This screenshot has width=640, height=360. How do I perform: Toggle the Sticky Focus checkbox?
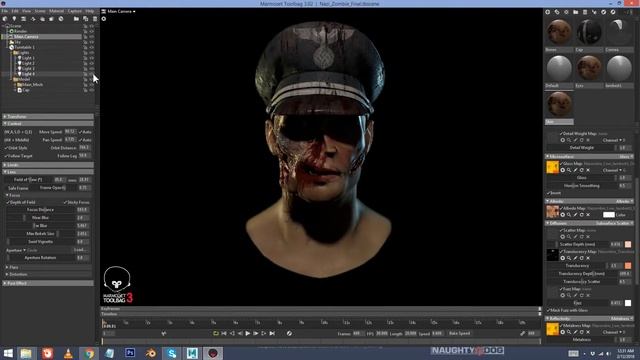[x=77, y=202]
